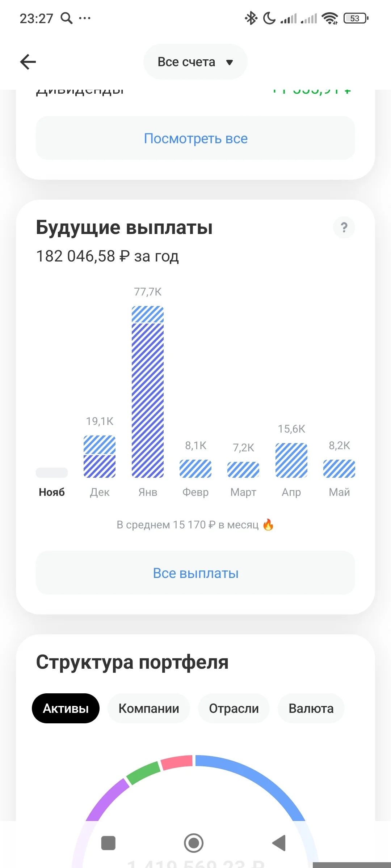Tap the search icon in status bar
Viewport: 391px width, 868px height.
tap(66, 18)
